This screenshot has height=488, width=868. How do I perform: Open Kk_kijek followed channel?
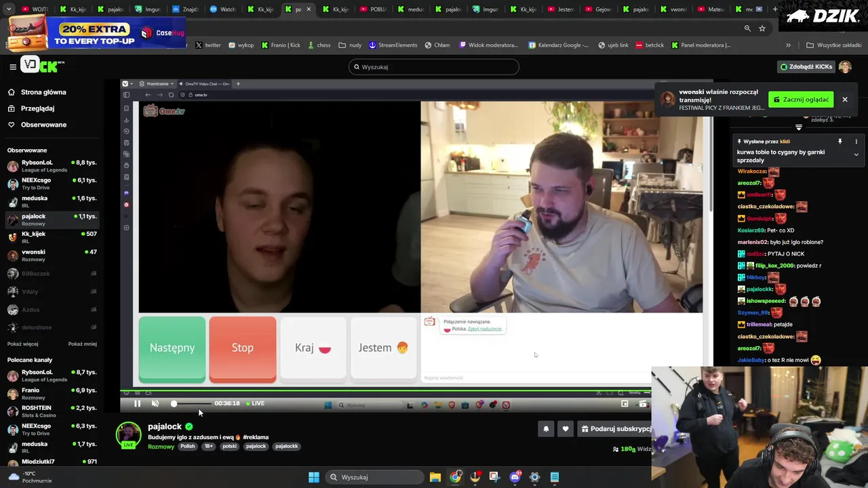tap(52, 237)
